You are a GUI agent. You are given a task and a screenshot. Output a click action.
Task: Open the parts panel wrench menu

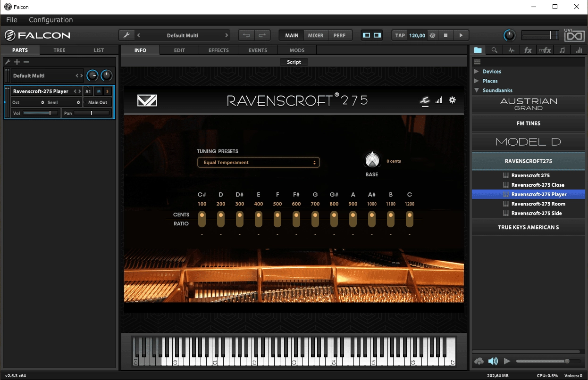8,62
